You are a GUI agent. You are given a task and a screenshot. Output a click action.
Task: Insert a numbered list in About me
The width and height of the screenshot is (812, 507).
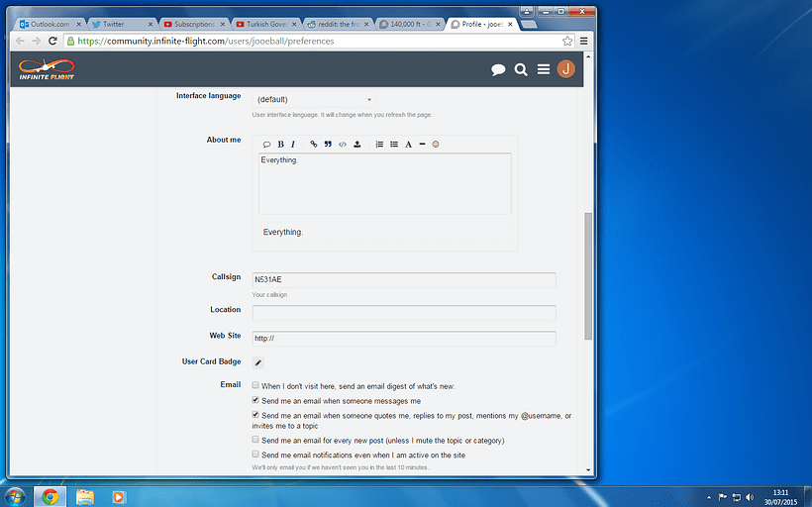coord(379,144)
